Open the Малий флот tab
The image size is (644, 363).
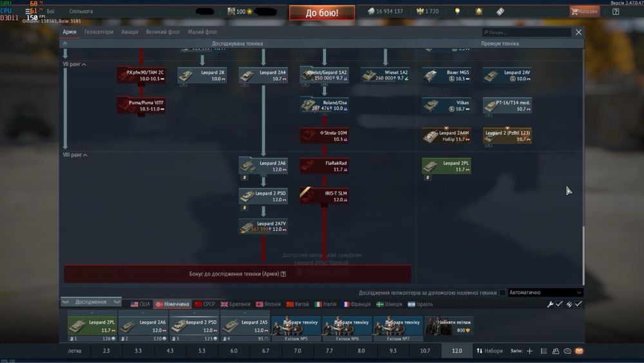202,32
